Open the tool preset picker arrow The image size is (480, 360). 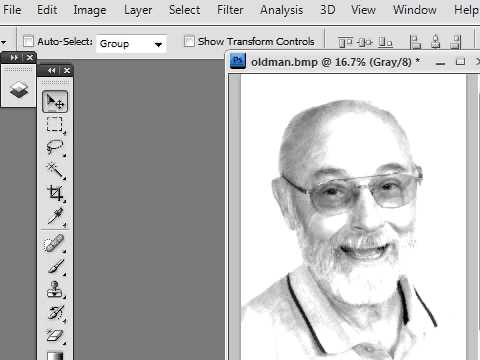[4, 42]
